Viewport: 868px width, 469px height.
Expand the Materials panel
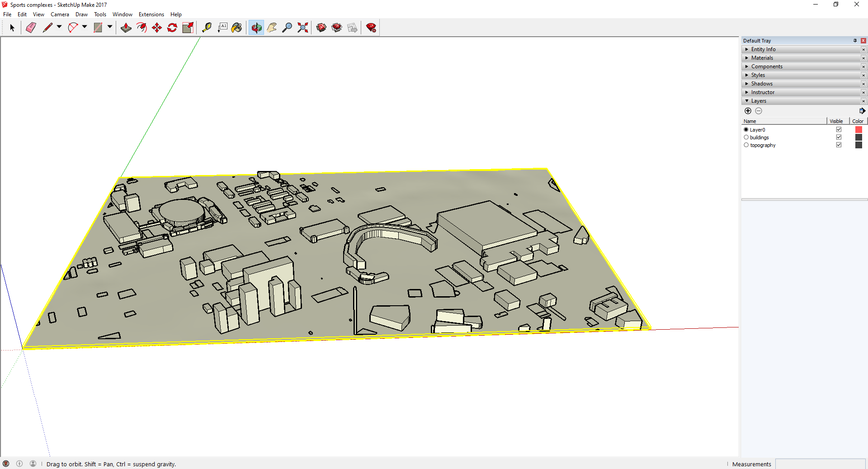[747, 57]
